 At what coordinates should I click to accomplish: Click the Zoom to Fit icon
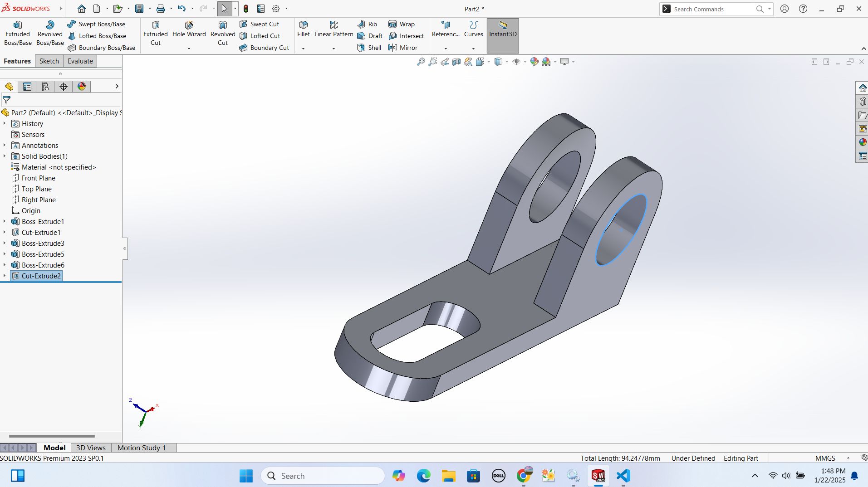click(x=421, y=62)
